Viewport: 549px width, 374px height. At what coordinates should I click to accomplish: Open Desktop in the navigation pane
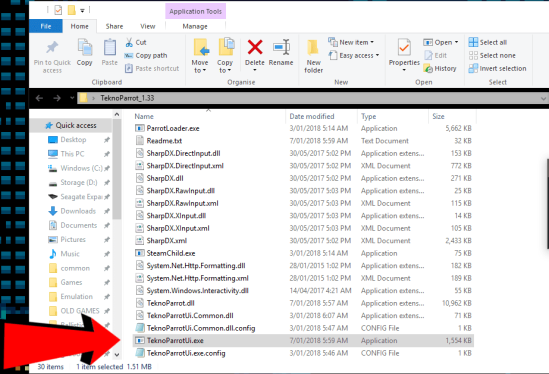[x=73, y=140]
